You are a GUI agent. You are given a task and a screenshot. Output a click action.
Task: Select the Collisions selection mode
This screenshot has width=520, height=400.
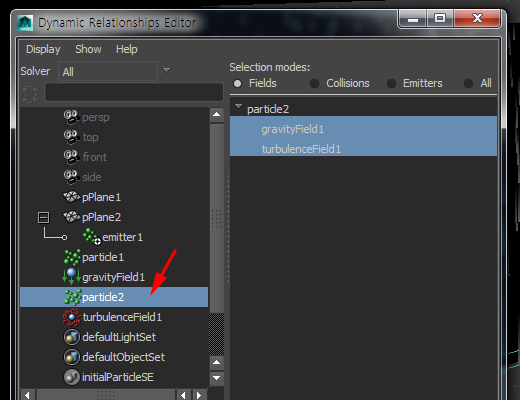pos(314,83)
